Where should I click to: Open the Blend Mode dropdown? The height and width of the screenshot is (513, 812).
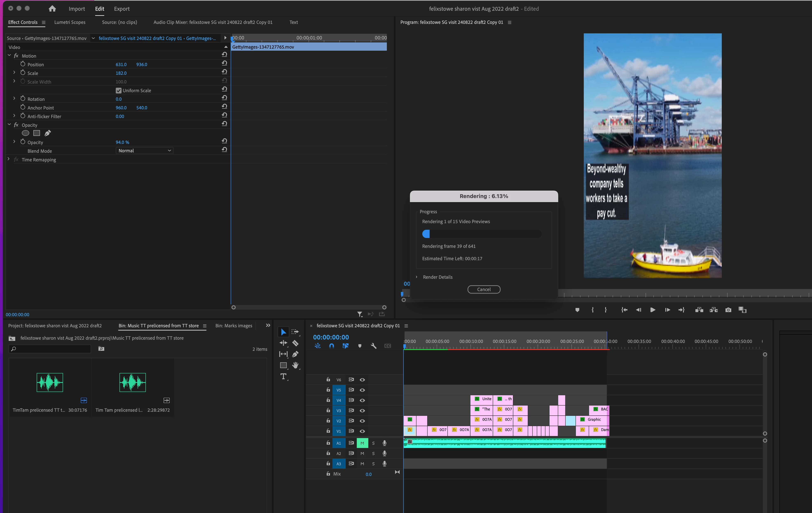click(144, 151)
